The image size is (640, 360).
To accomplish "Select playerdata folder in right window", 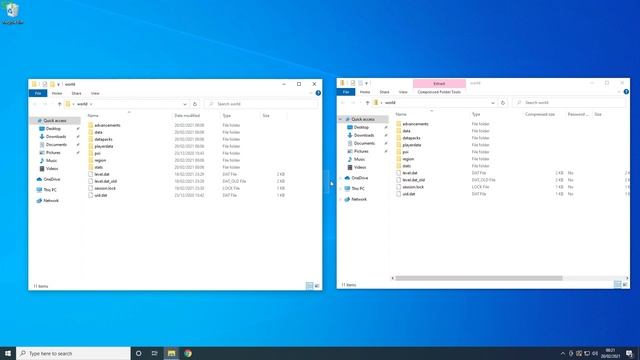I will coord(411,145).
